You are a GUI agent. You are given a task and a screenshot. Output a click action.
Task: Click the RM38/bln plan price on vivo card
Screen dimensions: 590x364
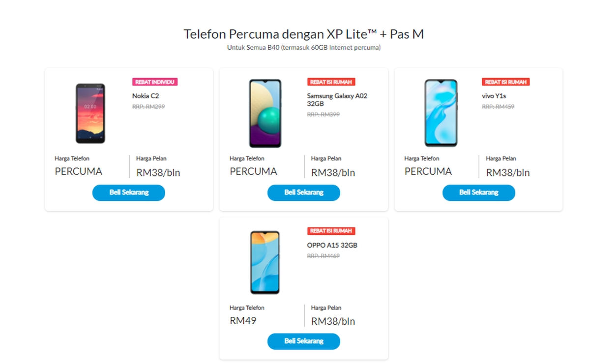(508, 172)
